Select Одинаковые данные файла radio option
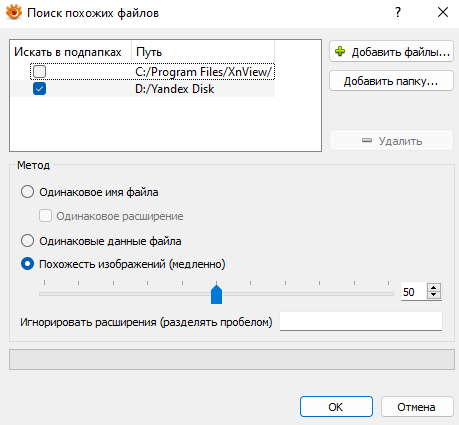 pos(27,241)
